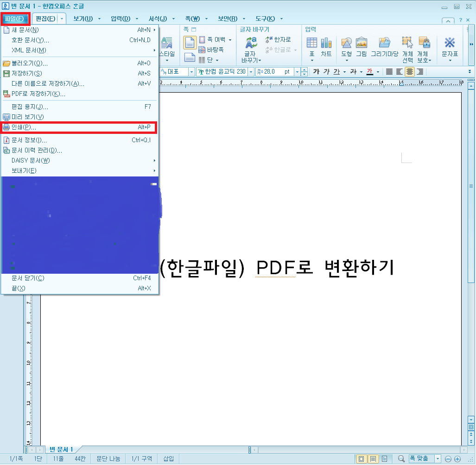Select 인쇄 from the file menu
Screen dimensions: 476x465
46,128
